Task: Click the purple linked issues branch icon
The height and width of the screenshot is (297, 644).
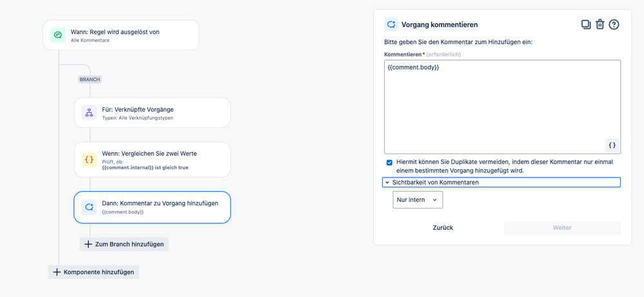Action: 89,113
